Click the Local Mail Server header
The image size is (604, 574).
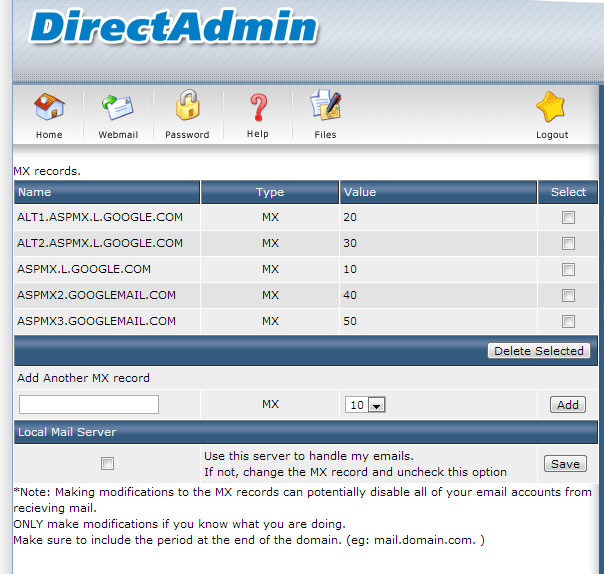click(x=306, y=432)
